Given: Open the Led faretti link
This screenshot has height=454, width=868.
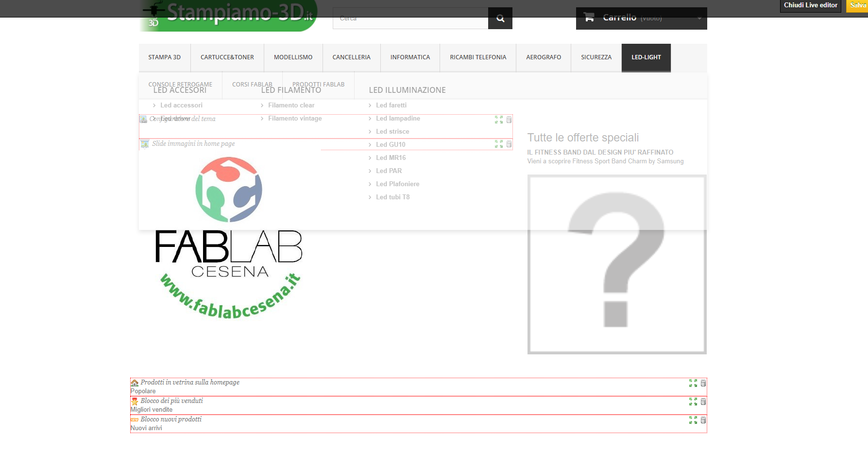Looking at the screenshot, I should click(x=391, y=105).
